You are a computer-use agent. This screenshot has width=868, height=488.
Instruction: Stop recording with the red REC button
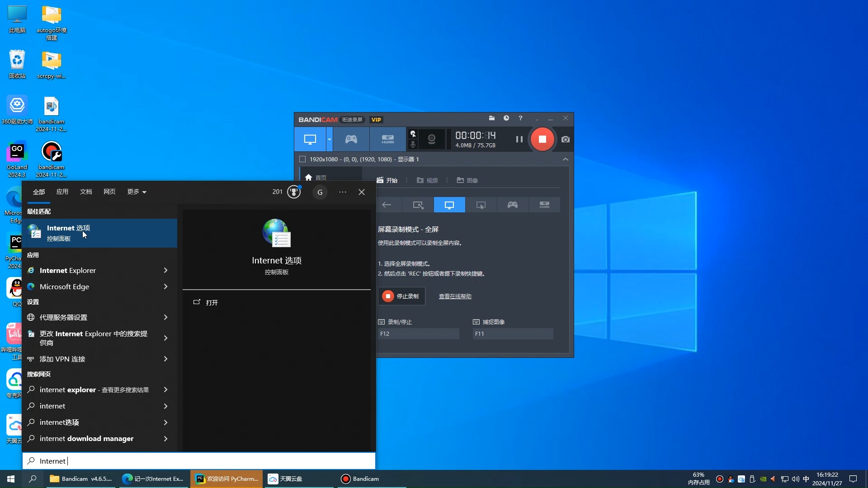542,139
